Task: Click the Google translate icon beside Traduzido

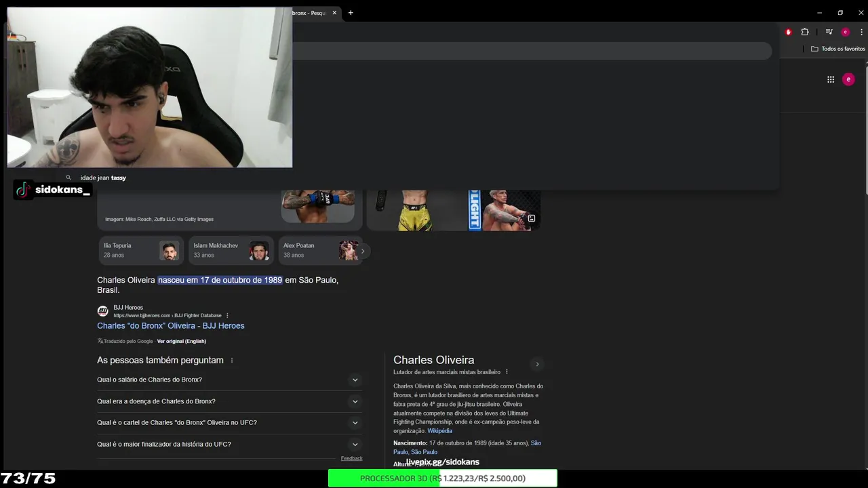Action: pyautogui.click(x=100, y=341)
